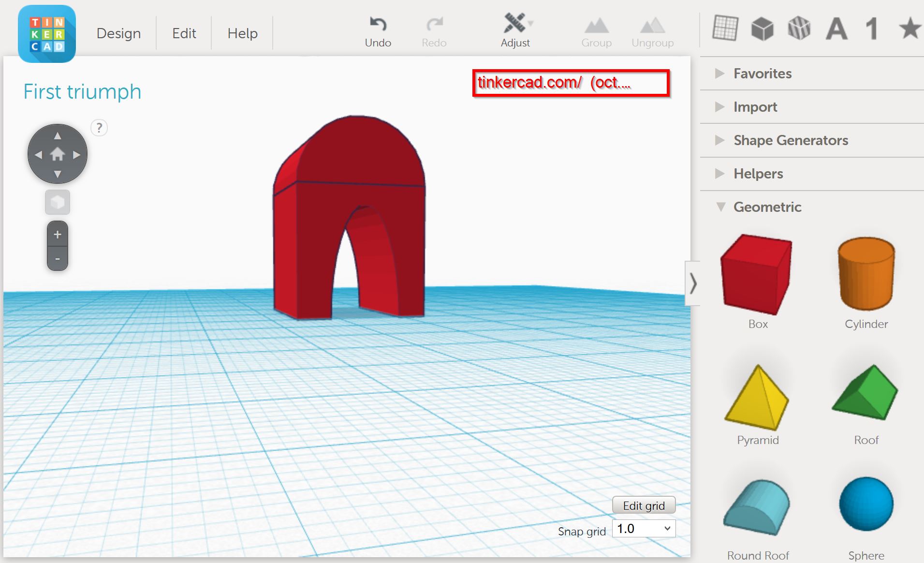Viewport: 924px width, 563px height.
Task: Pick the Round Roof shape
Action: 757,507
